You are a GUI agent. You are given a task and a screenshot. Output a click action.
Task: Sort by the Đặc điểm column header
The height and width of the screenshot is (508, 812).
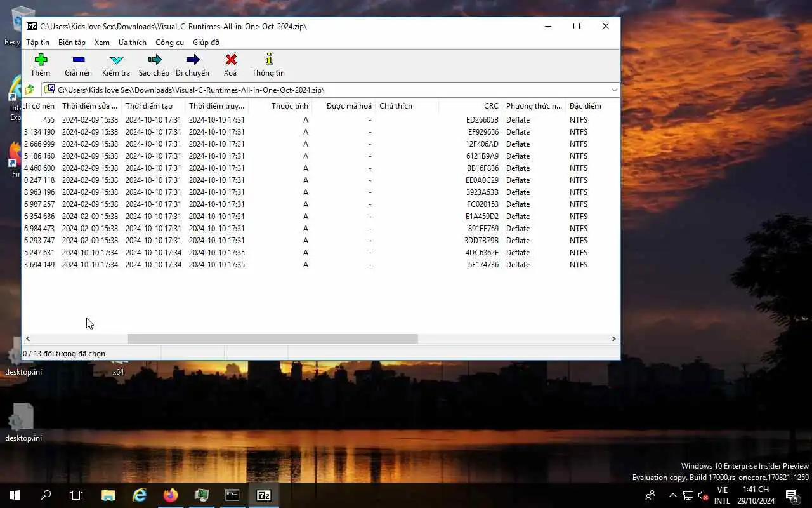pos(592,106)
